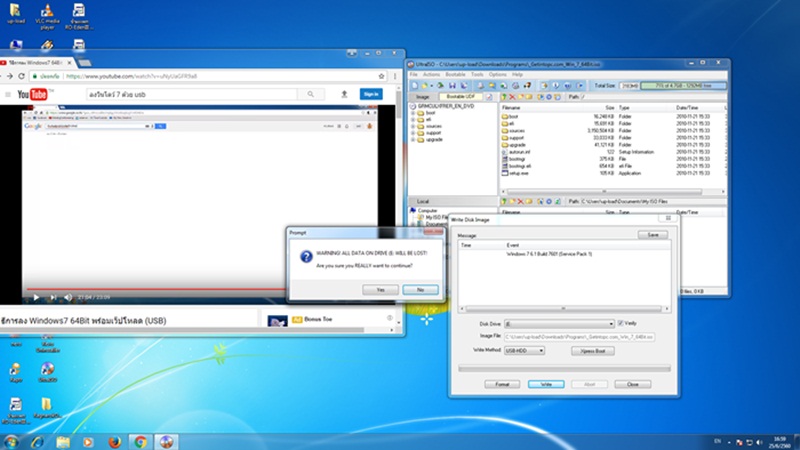Click the YouTube search magnifier button
800x450 pixels.
click(310, 94)
